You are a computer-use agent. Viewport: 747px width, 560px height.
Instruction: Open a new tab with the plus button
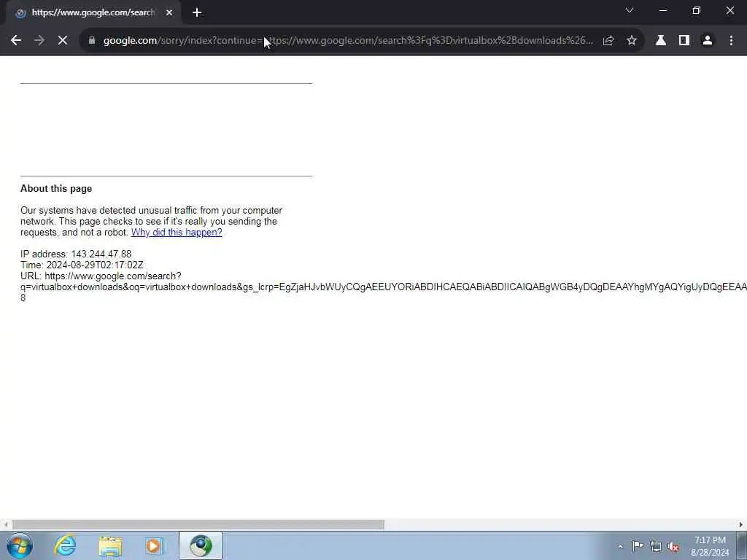coord(197,12)
